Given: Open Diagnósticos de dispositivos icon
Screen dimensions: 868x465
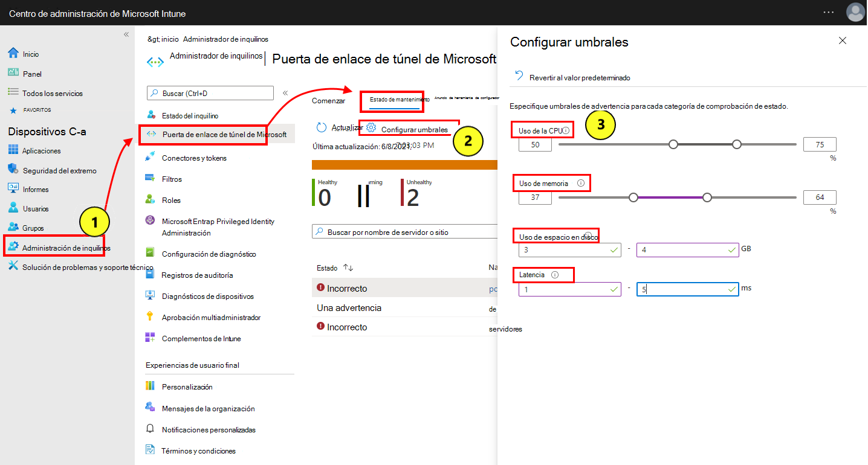Looking at the screenshot, I should tap(151, 296).
